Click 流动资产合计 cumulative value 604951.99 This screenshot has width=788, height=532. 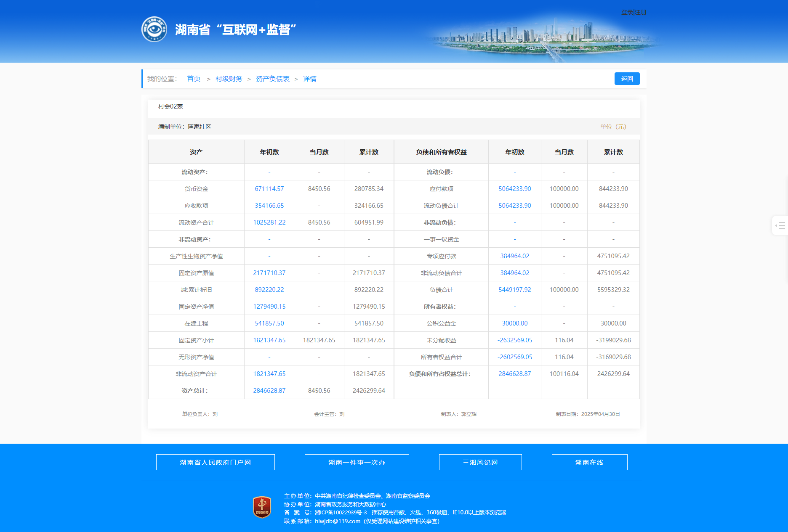tap(369, 222)
